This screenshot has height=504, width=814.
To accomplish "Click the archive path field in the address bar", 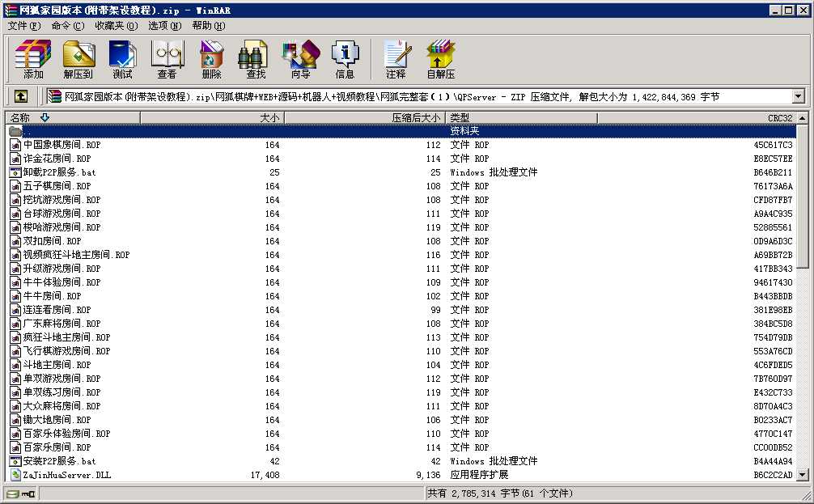I will (418, 96).
